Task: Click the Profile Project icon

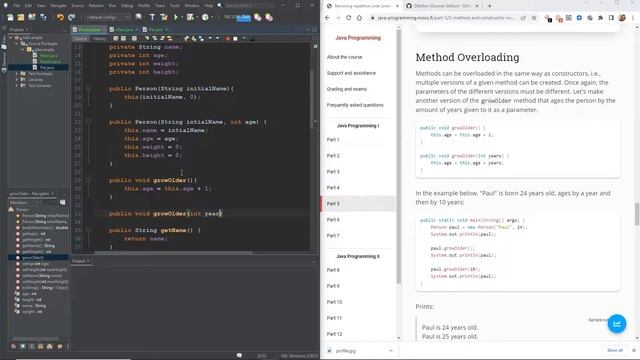Action: point(205,17)
